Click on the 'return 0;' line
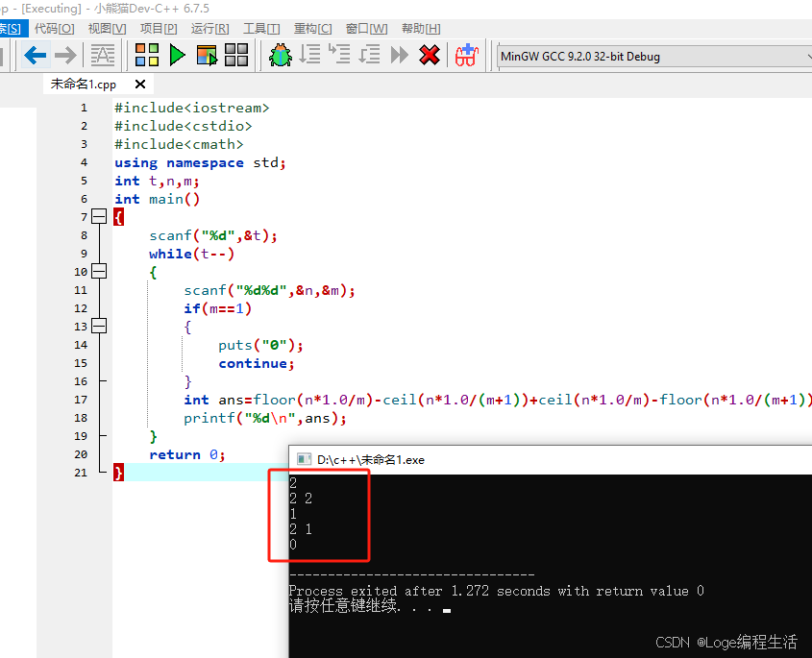Image resolution: width=812 pixels, height=658 pixels. point(187,454)
